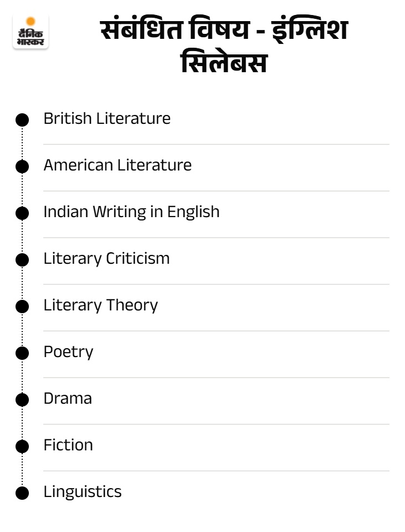Click the bullet dot beside American Literature
Viewport: 405px width, 532px height.
(22, 167)
